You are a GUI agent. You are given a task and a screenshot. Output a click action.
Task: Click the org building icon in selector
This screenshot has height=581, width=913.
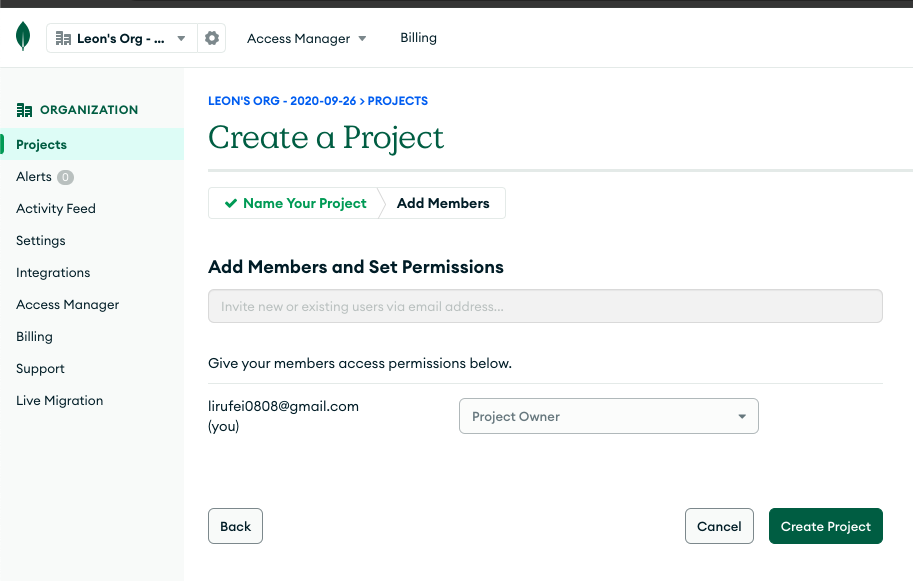point(64,39)
